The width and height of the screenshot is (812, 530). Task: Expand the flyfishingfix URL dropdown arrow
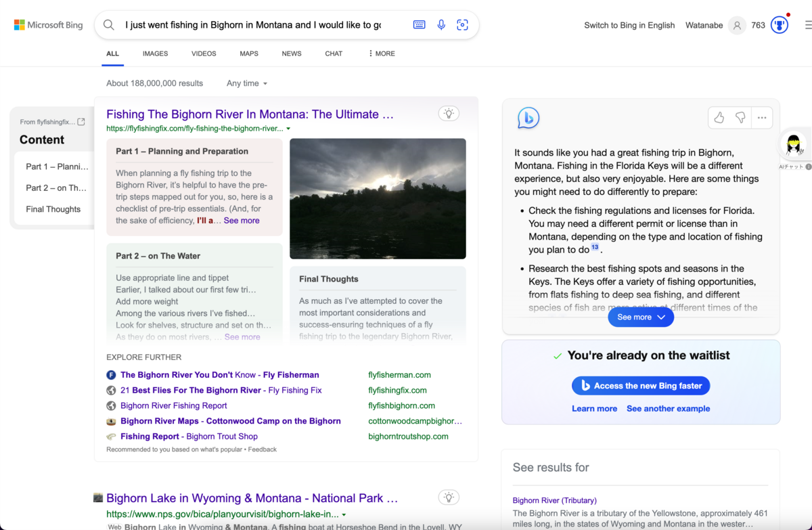288,129
